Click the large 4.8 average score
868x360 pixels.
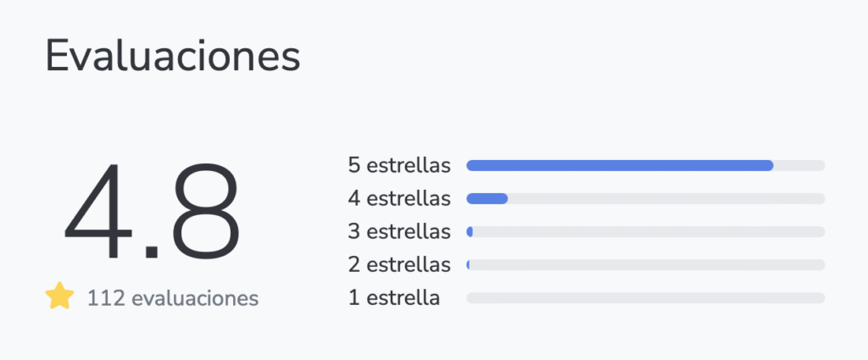coord(153,212)
